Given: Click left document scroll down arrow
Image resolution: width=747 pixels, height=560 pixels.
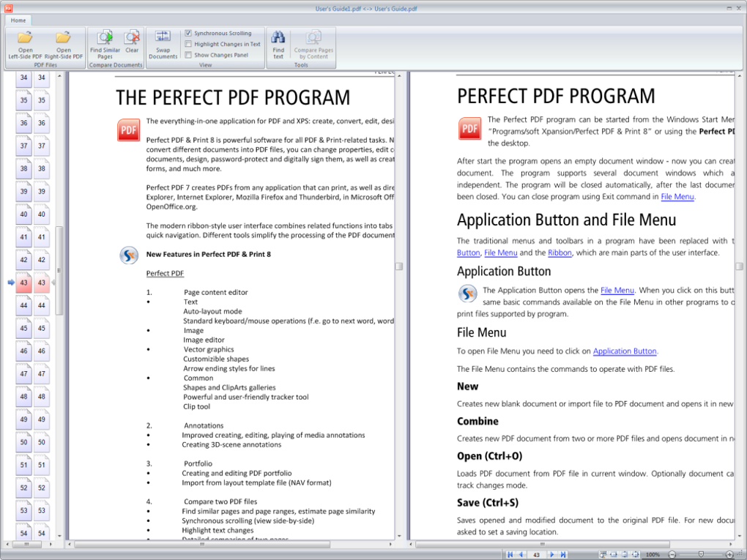Looking at the screenshot, I should tap(399, 536).
